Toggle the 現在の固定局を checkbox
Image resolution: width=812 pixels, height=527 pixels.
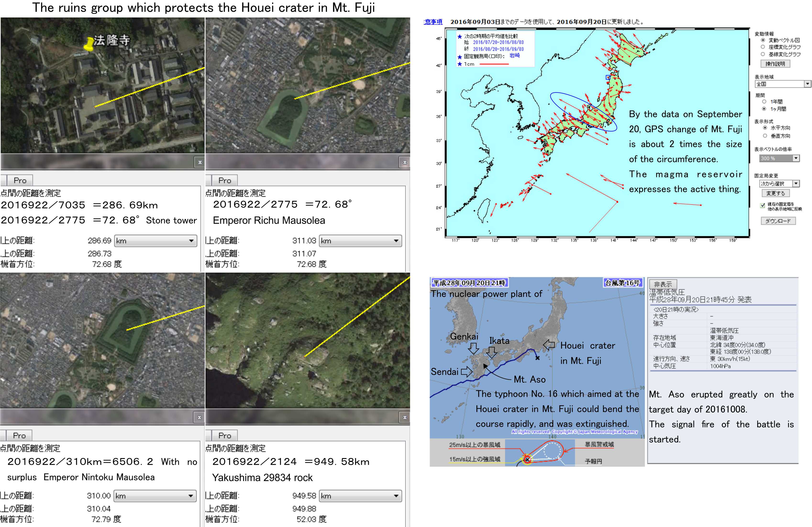coord(763,206)
